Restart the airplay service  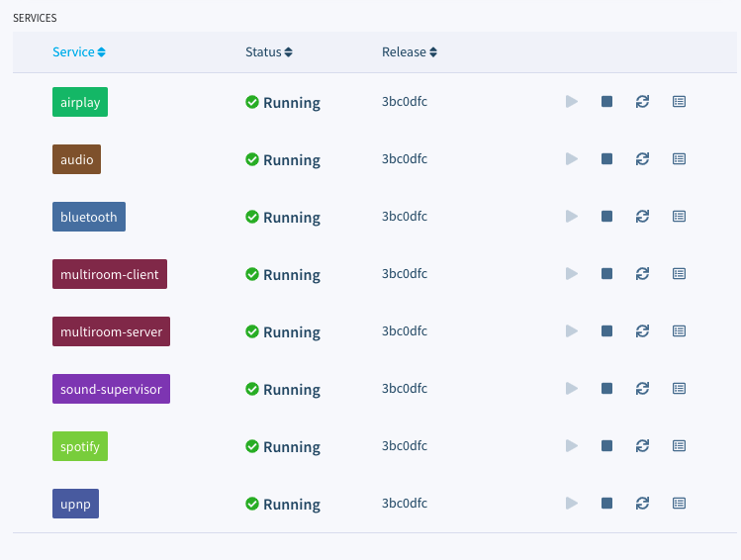click(x=642, y=102)
